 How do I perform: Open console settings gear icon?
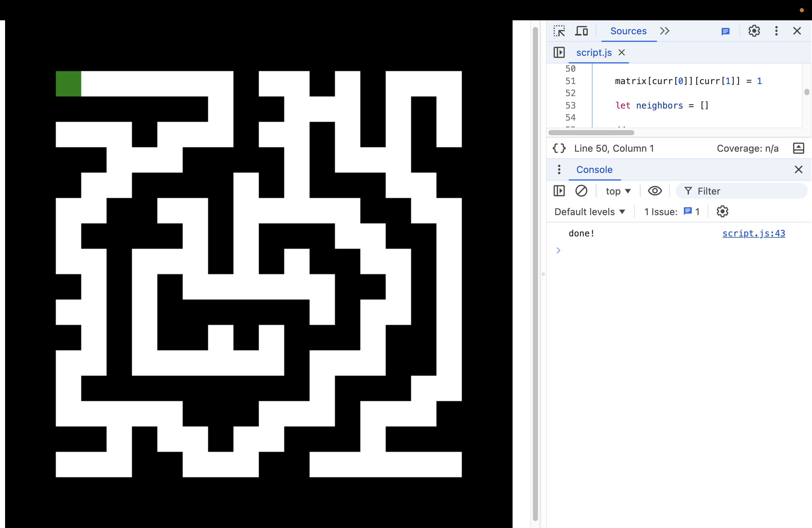(x=722, y=212)
